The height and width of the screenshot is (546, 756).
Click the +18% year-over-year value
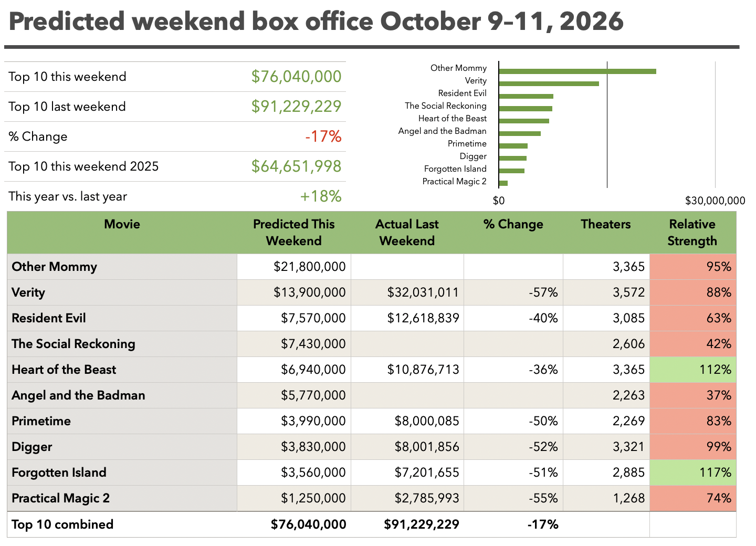pyautogui.click(x=321, y=196)
